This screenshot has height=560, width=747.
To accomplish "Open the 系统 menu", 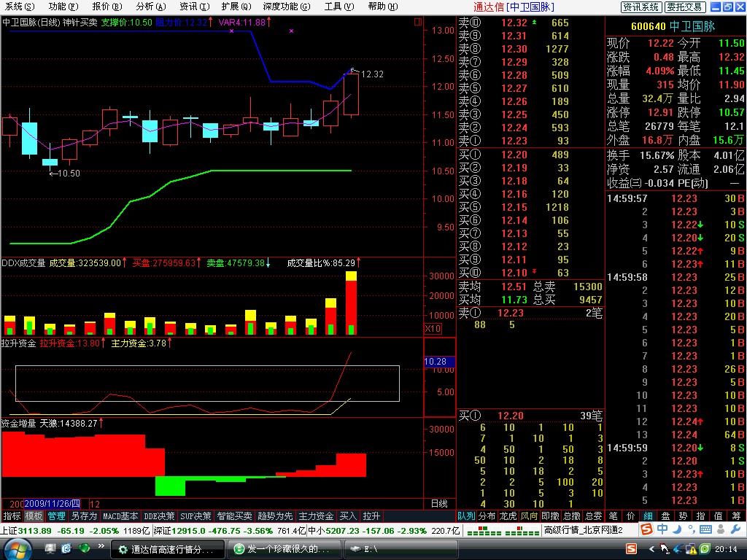I will tap(20, 7).
